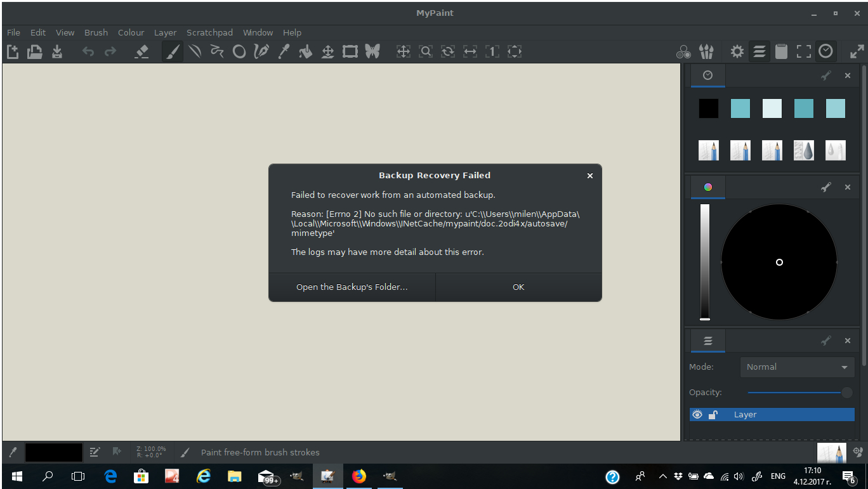The image size is (868, 489).
Task: Click the Mirror Horizontal view icon
Action: (470, 51)
